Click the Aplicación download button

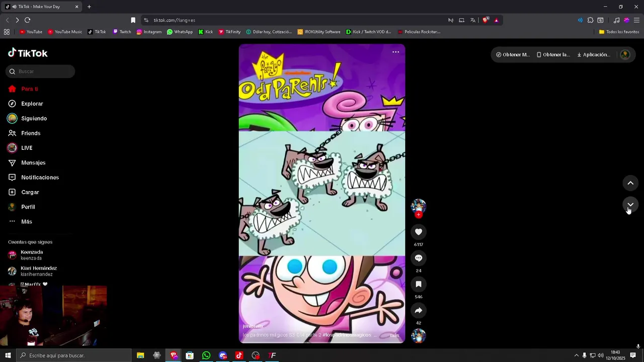(594, 55)
